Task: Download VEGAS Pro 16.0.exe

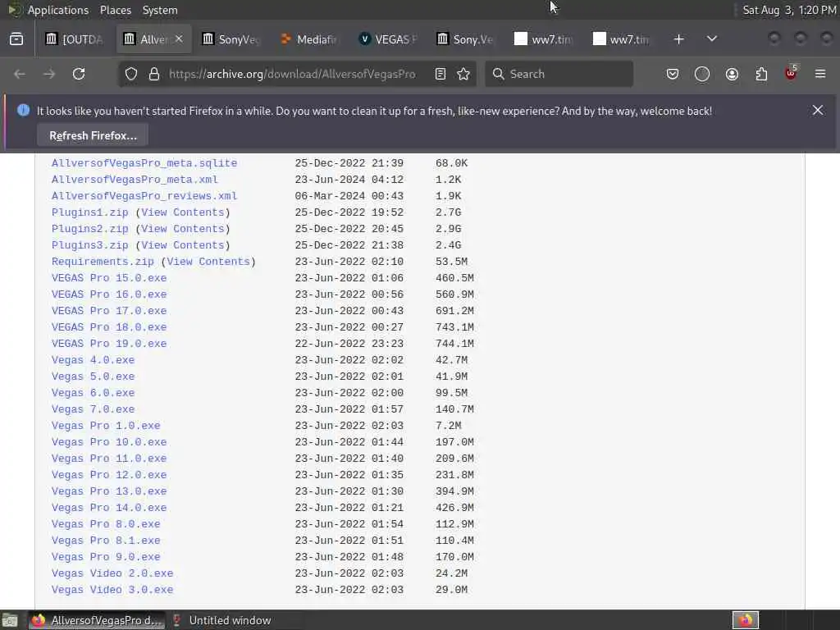Action: (x=109, y=294)
